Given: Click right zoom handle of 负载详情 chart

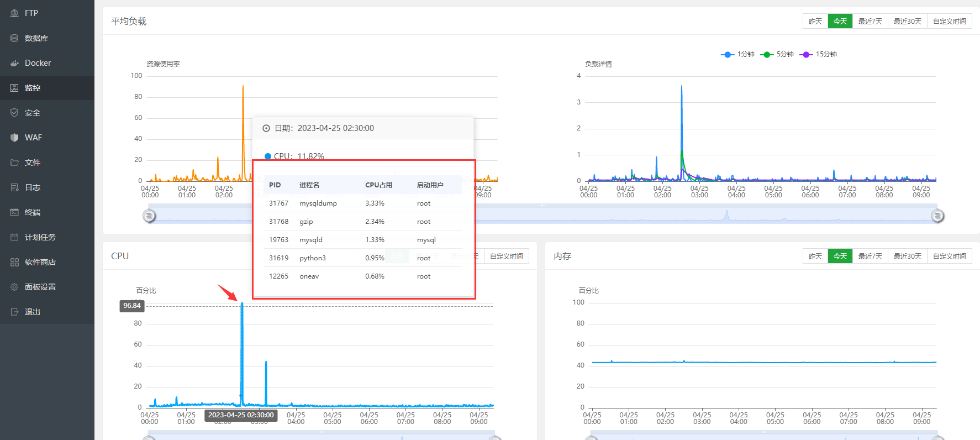Looking at the screenshot, I should [937, 216].
